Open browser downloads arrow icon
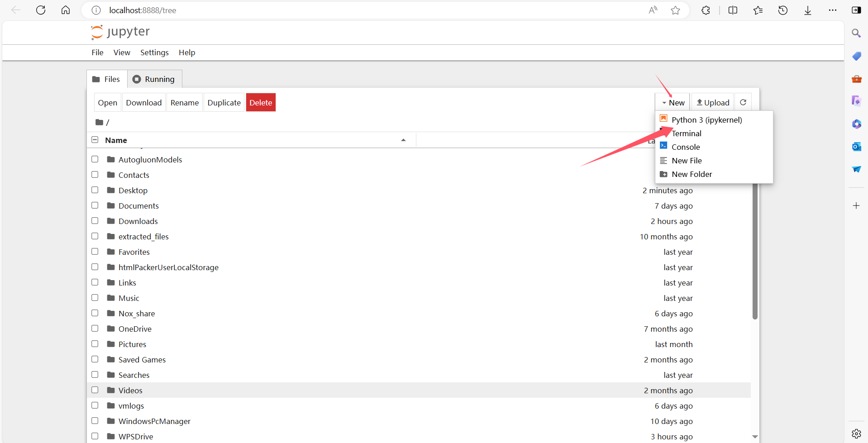868x443 pixels. (x=807, y=10)
